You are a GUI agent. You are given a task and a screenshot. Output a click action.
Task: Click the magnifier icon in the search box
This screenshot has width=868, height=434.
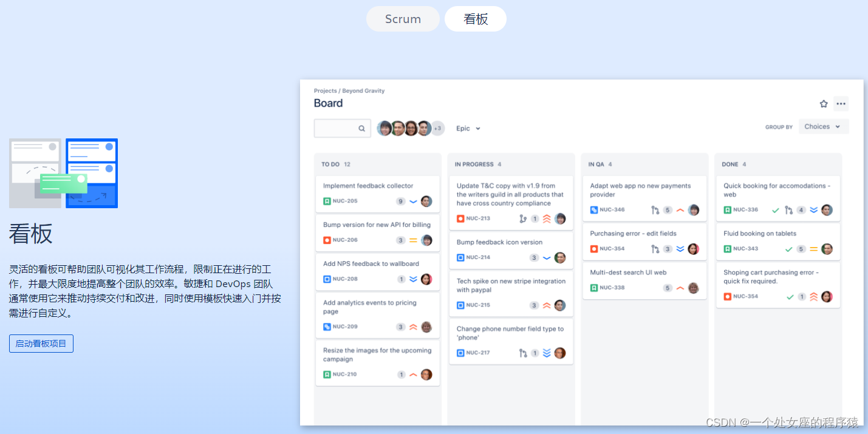361,128
